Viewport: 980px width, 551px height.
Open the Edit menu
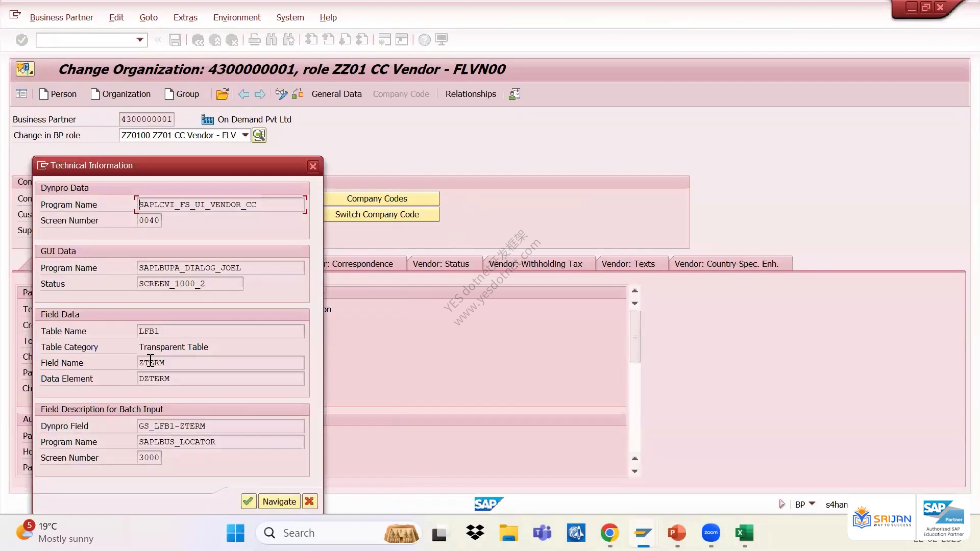tap(116, 17)
